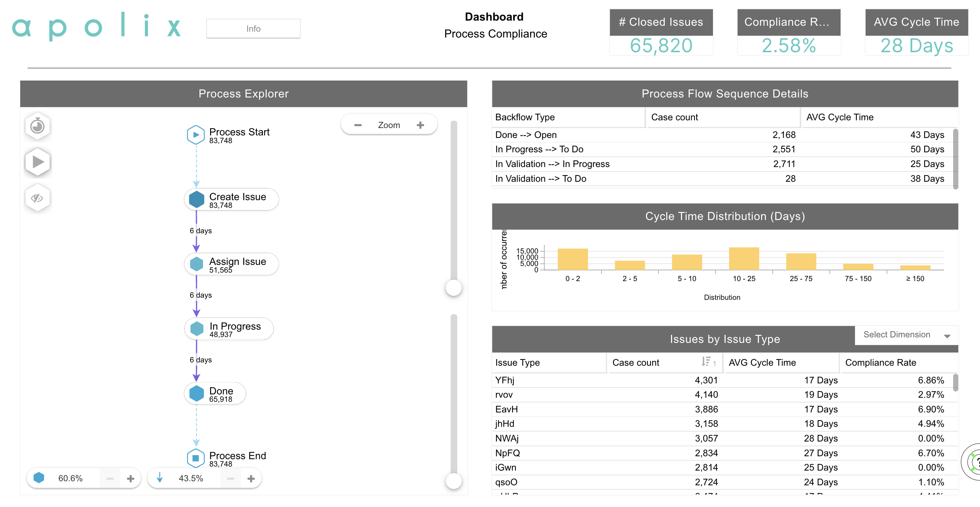
Task: Select the In Progress activity node
Action: click(x=228, y=328)
